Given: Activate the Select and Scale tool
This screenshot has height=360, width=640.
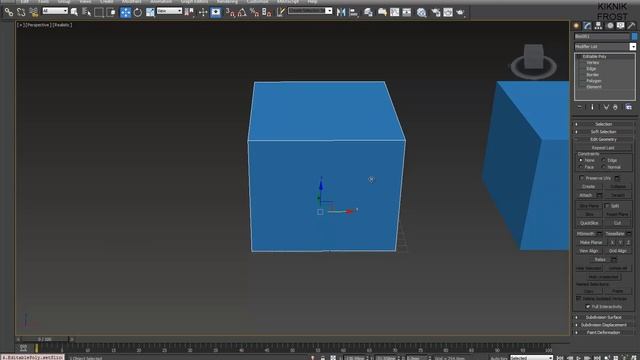Looking at the screenshot, I should pos(150,12).
